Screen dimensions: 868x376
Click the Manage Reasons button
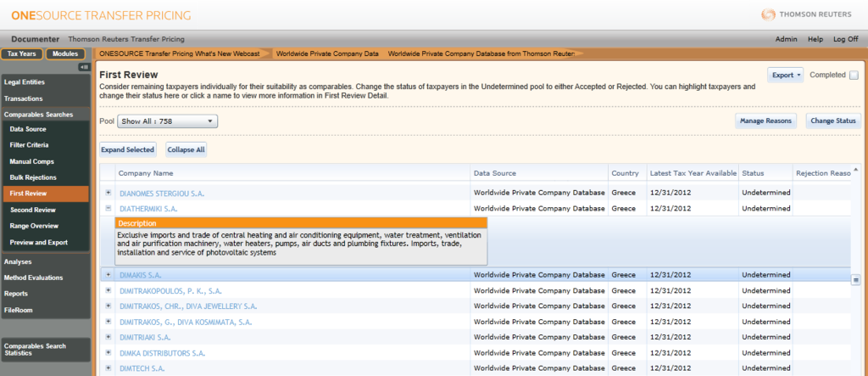pyautogui.click(x=765, y=121)
